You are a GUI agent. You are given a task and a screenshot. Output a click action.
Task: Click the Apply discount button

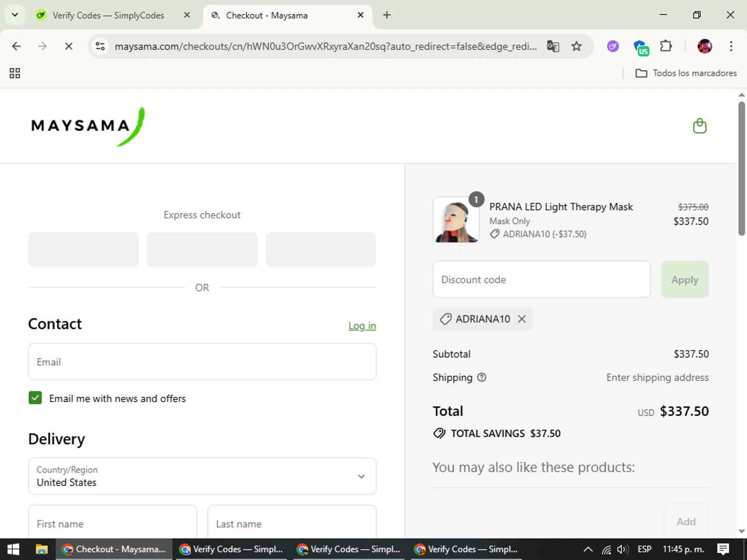click(685, 279)
